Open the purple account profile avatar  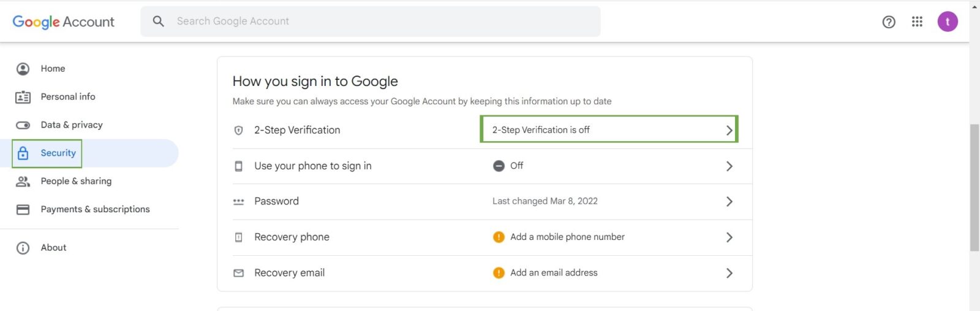coord(947,22)
